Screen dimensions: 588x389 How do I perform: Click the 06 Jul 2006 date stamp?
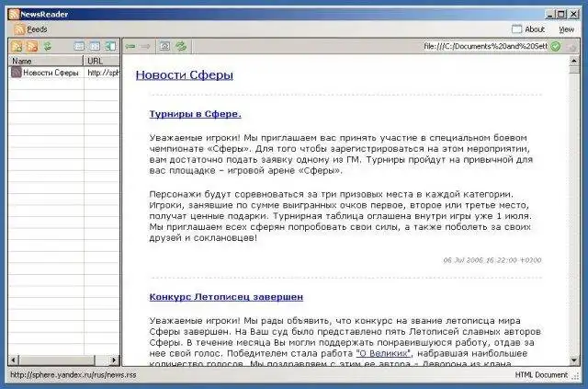(492, 260)
